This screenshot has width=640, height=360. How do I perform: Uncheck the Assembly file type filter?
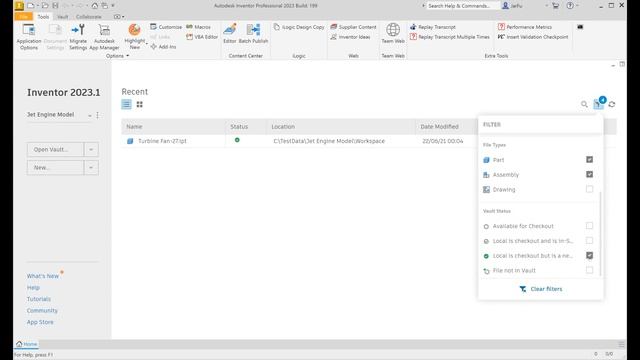point(589,174)
